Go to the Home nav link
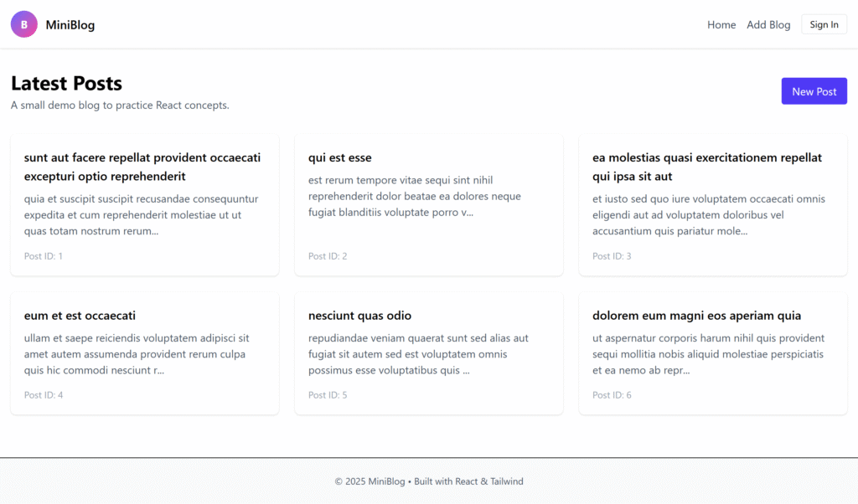The width and height of the screenshot is (858, 504). pyautogui.click(x=721, y=25)
